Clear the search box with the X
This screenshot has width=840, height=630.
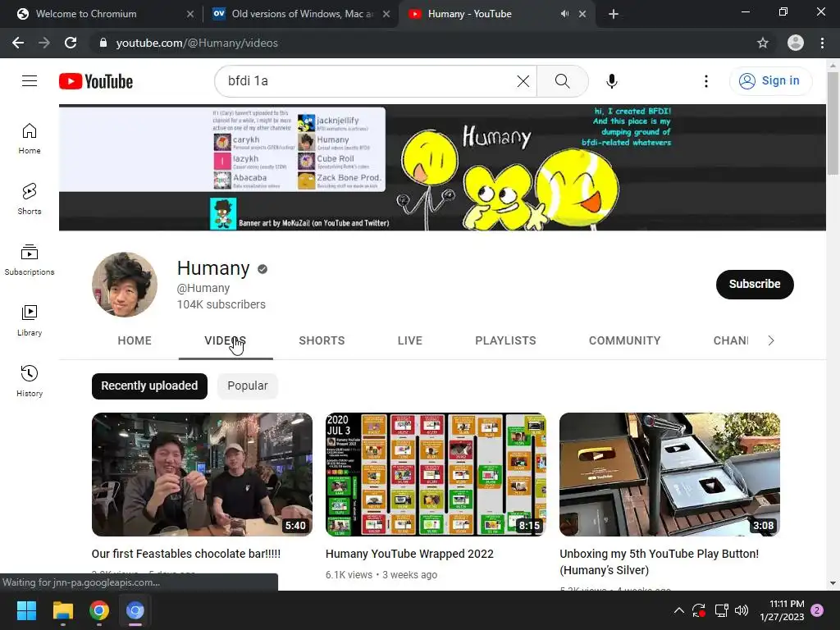point(523,81)
